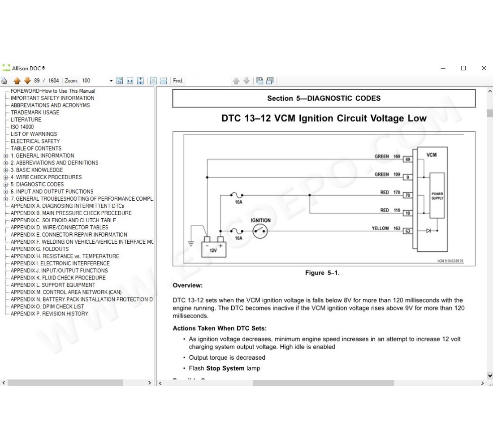The image size is (493, 448).
Task: Open APPENDIX B. MAIN PRESSURE CHECK PROCEDURE
Action: (x=71, y=213)
